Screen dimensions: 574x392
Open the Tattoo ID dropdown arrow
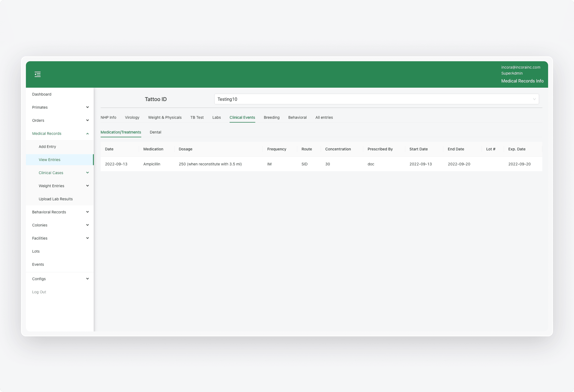pyautogui.click(x=534, y=99)
